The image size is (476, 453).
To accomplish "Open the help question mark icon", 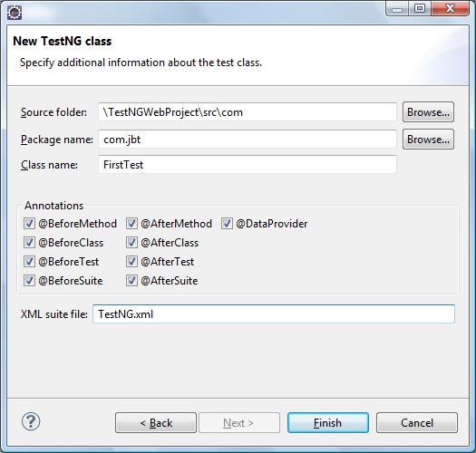I will 31,421.
